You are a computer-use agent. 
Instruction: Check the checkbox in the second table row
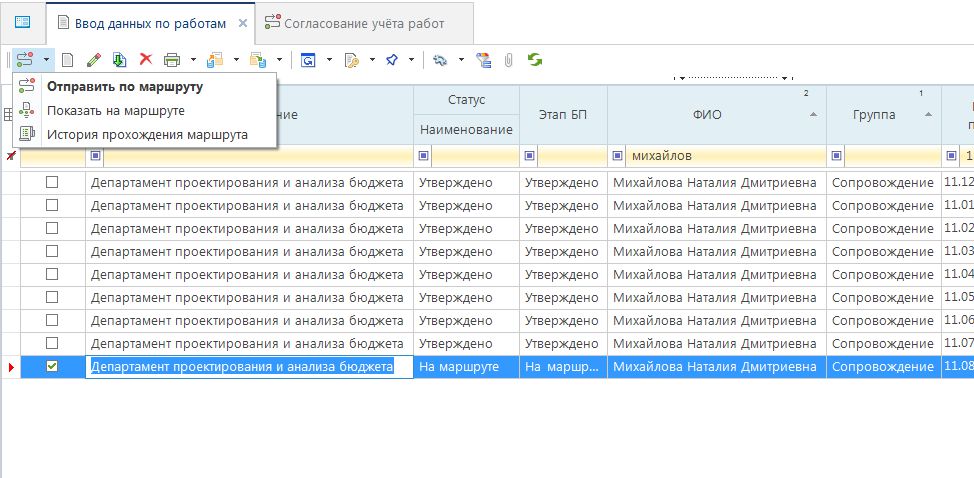(52, 205)
